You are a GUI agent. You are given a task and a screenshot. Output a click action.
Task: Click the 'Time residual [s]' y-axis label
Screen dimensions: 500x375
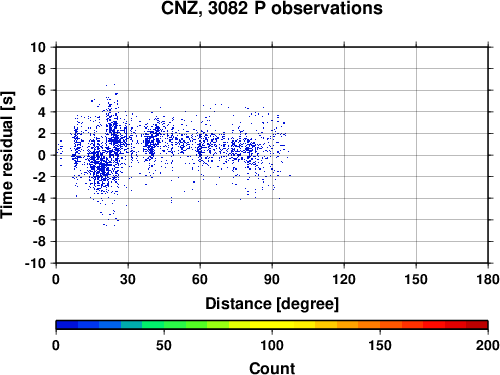(7, 155)
